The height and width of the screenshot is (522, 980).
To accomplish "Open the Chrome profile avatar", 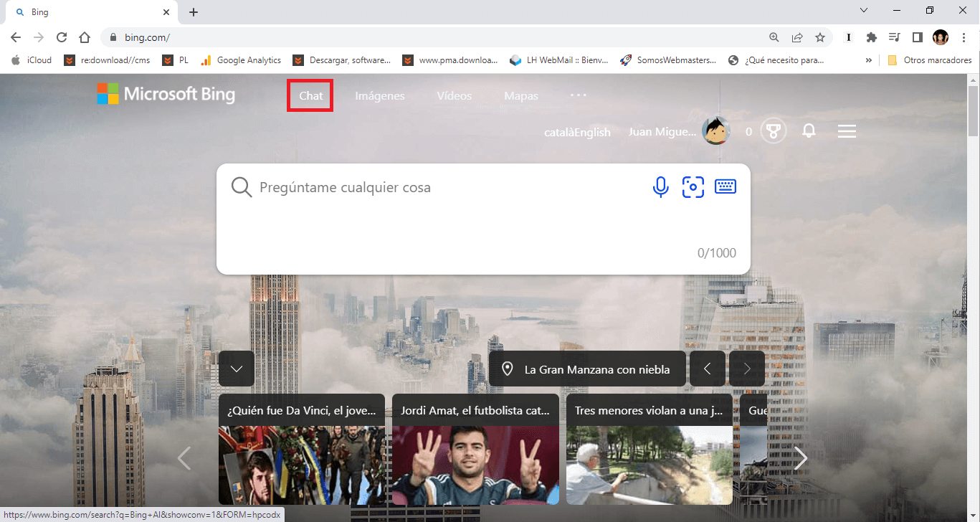I will coord(941,37).
